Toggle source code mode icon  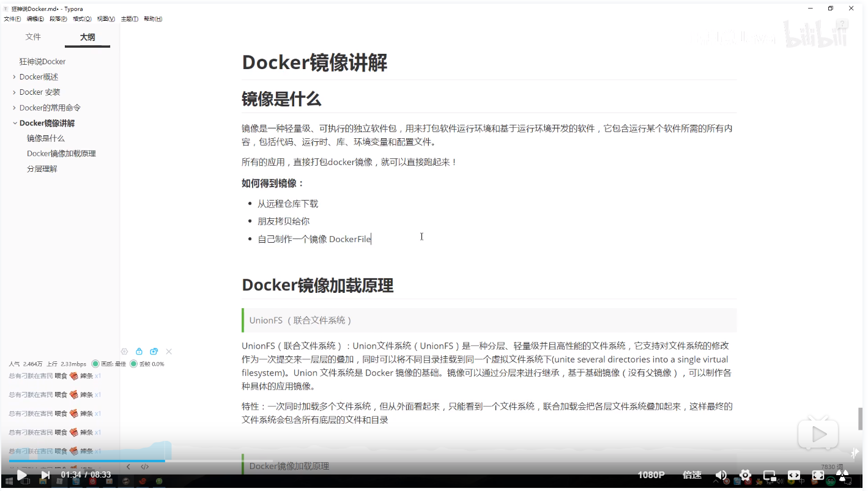[145, 467]
